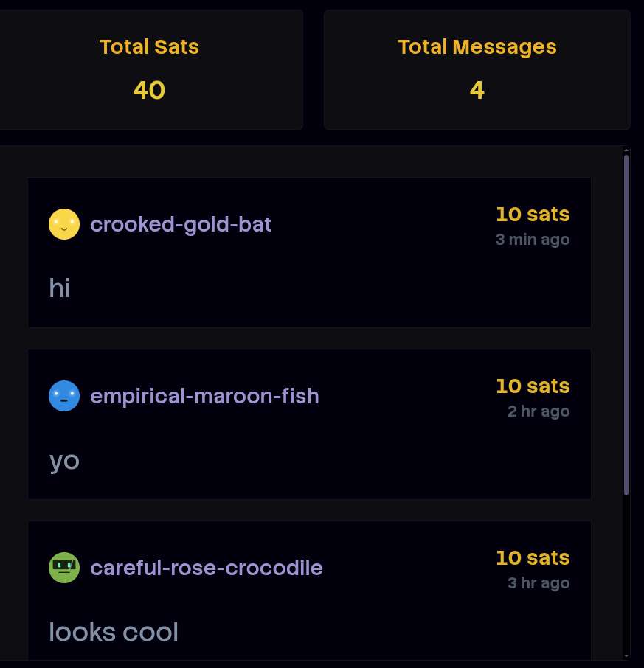Click the 10 sats amount from crooked-gold-bat
Viewport: 644px width, 668px height.
point(532,215)
